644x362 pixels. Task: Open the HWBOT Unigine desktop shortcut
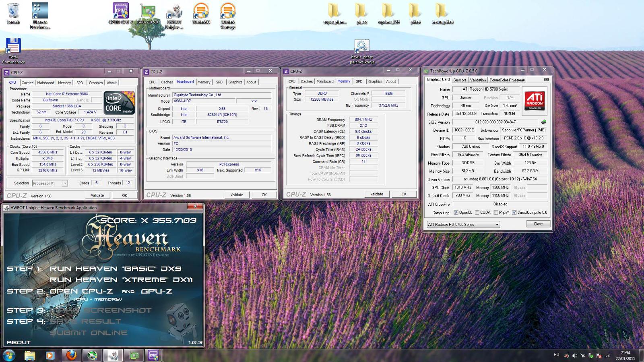174,16
